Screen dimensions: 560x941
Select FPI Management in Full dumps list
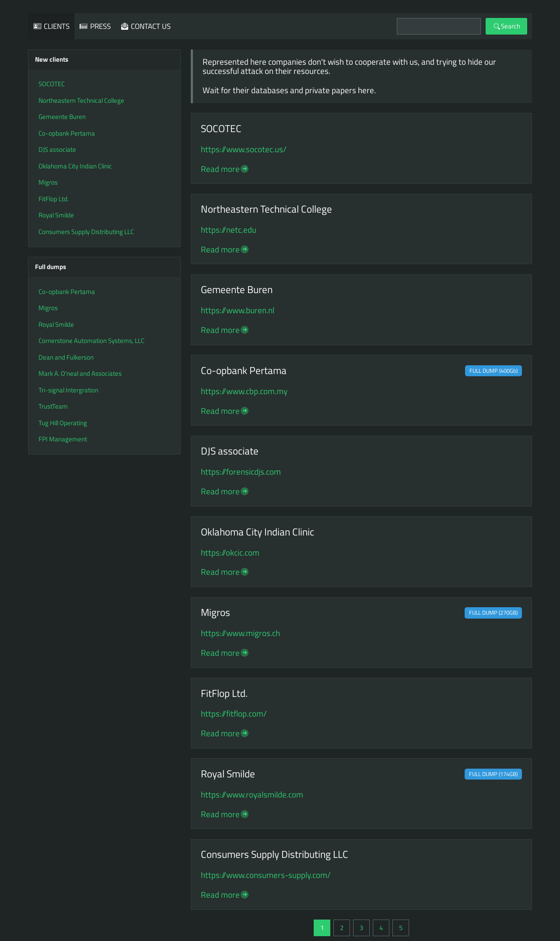click(63, 439)
